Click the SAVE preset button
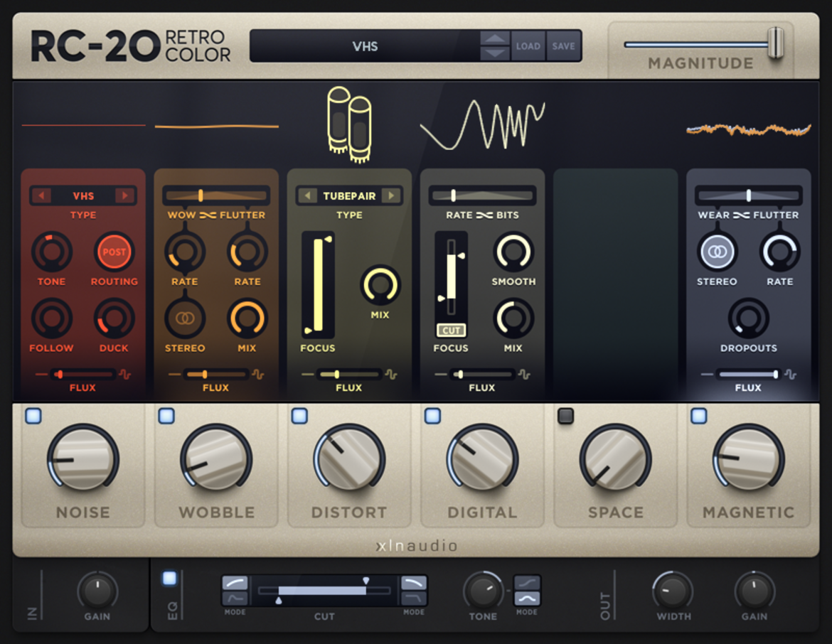The width and height of the screenshot is (832, 644). pyautogui.click(x=563, y=46)
